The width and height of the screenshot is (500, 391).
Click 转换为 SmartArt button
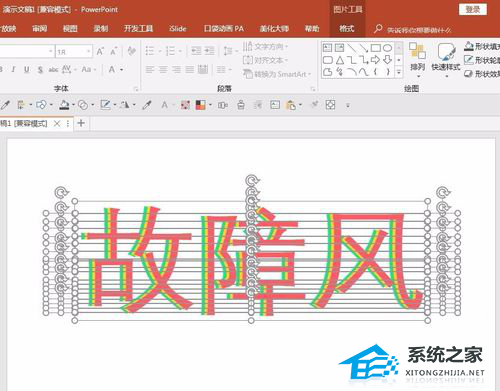pos(277,74)
